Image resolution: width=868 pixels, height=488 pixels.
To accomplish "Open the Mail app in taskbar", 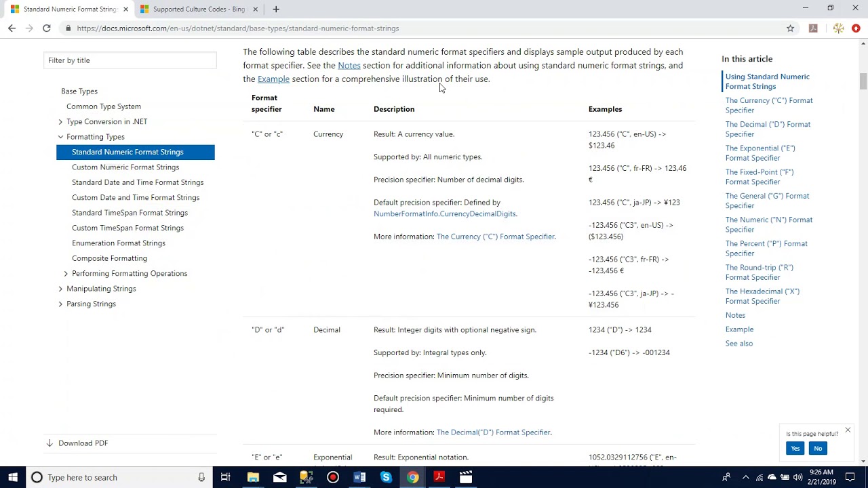I will click(279, 477).
